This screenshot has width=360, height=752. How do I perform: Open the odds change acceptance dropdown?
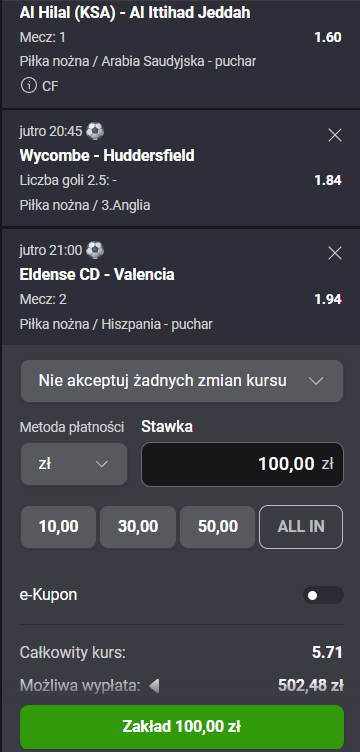[x=182, y=381]
